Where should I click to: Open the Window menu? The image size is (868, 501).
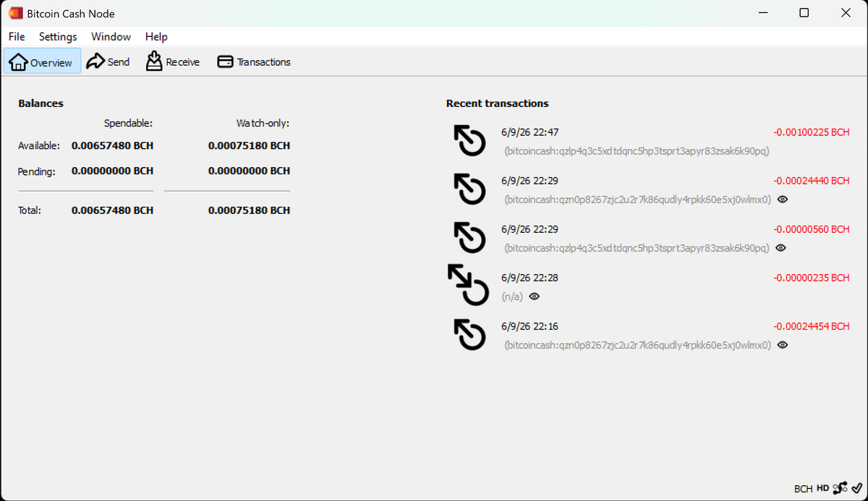coord(111,37)
